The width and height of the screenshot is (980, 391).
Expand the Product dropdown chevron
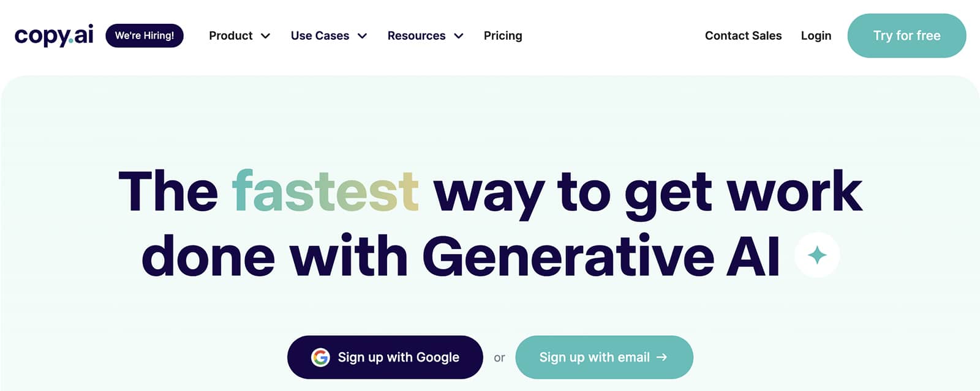pyautogui.click(x=266, y=36)
